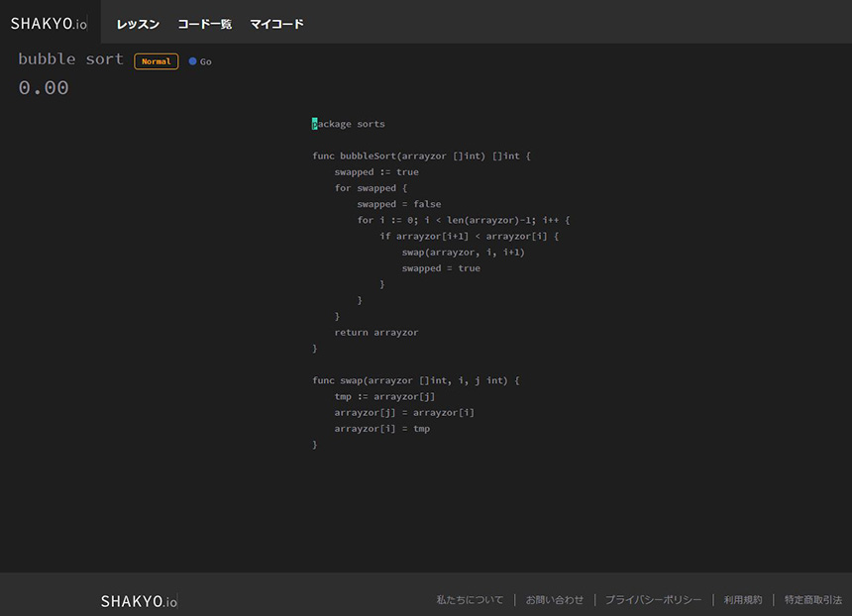The height and width of the screenshot is (616, 852).
Task: Open the 特定商取引法 footer link
Action: [x=812, y=600]
